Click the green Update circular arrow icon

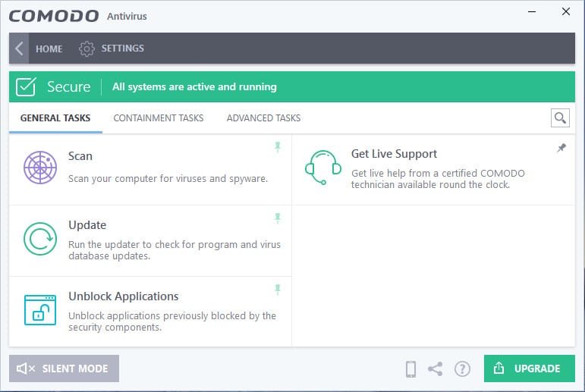click(x=40, y=239)
